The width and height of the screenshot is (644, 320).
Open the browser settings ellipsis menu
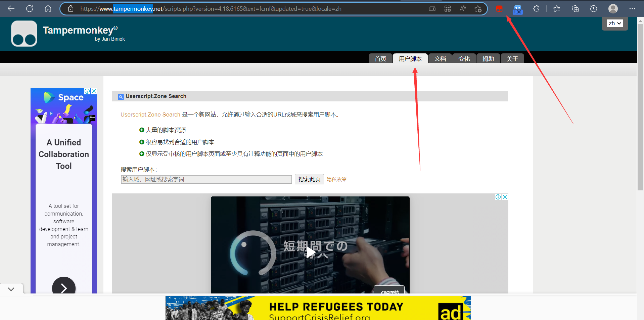pyautogui.click(x=632, y=9)
